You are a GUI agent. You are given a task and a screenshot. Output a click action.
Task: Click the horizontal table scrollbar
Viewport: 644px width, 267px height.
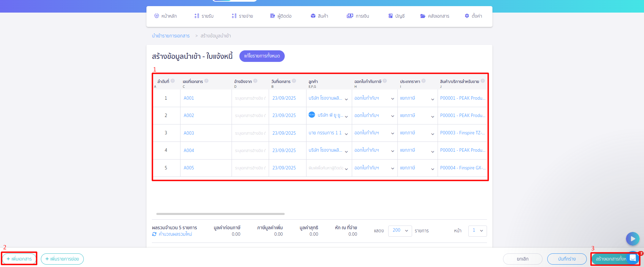(220, 214)
